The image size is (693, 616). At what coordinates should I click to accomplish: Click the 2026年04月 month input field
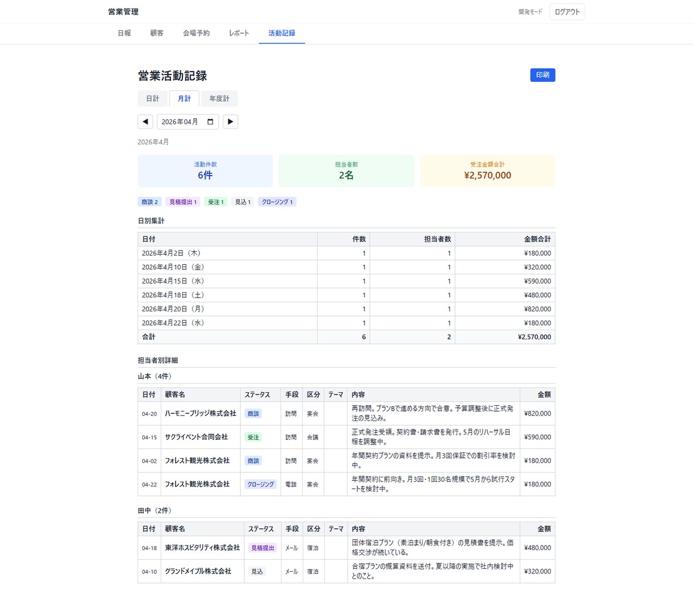click(x=187, y=122)
